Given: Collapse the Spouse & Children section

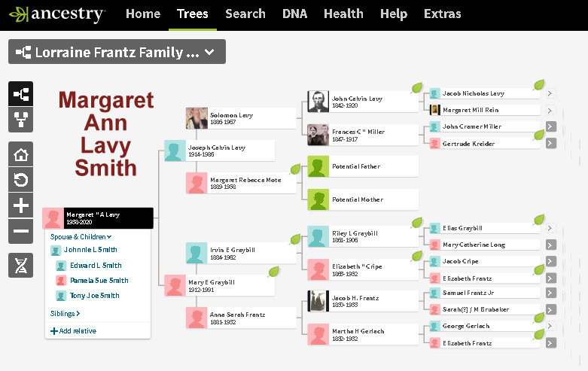Looking at the screenshot, I should point(81,236).
